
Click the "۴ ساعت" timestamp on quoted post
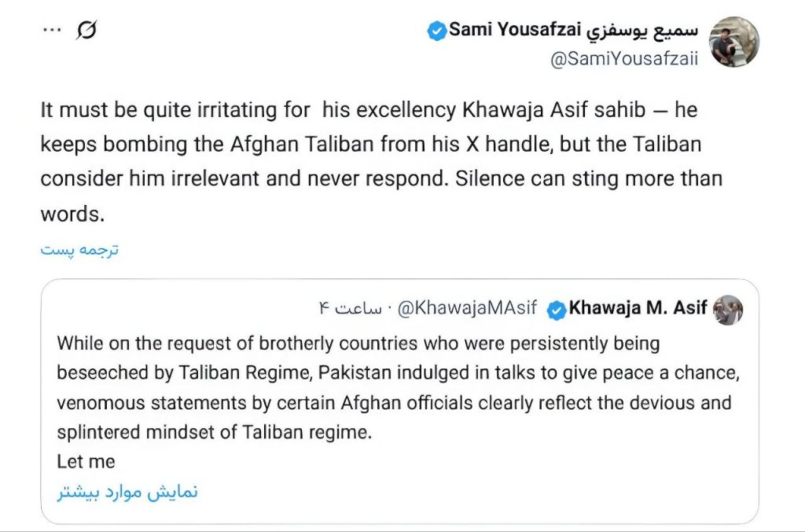350,309
